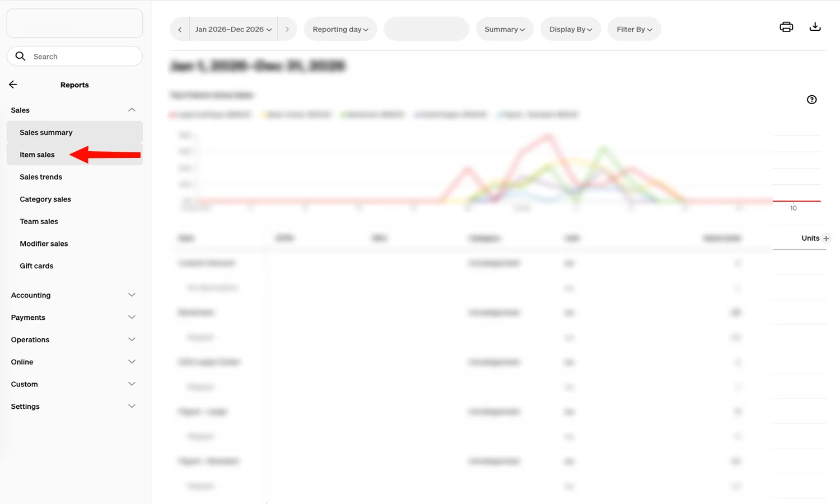Go back using the Reports back arrow
Image resolution: width=840 pixels, height=504 pixels.
coord(13,84)
